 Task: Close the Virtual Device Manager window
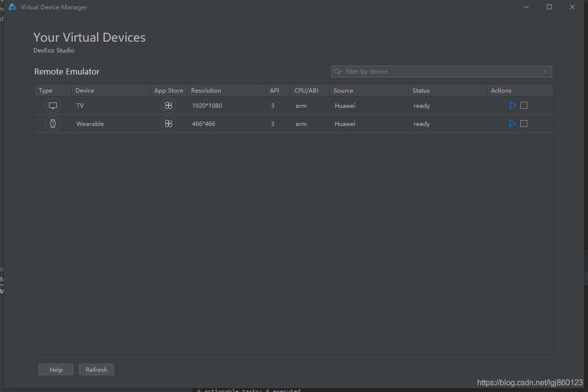[572, 7]
